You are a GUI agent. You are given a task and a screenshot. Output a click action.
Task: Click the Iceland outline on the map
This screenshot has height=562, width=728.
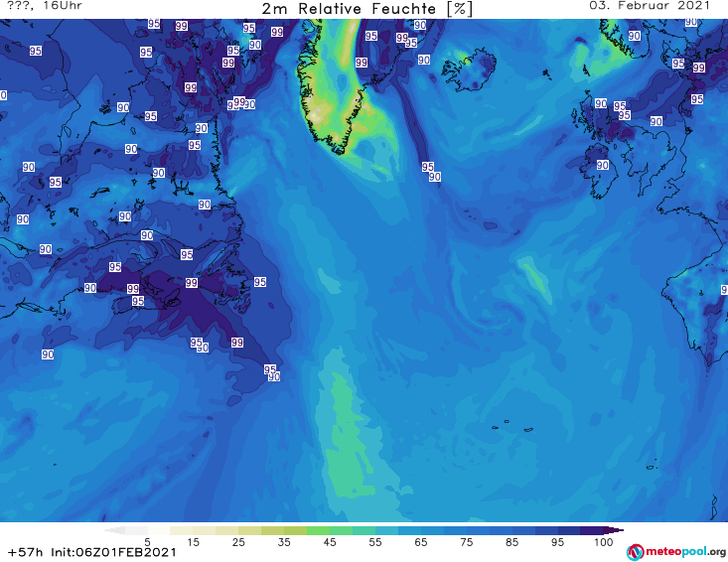coord(469,70)
